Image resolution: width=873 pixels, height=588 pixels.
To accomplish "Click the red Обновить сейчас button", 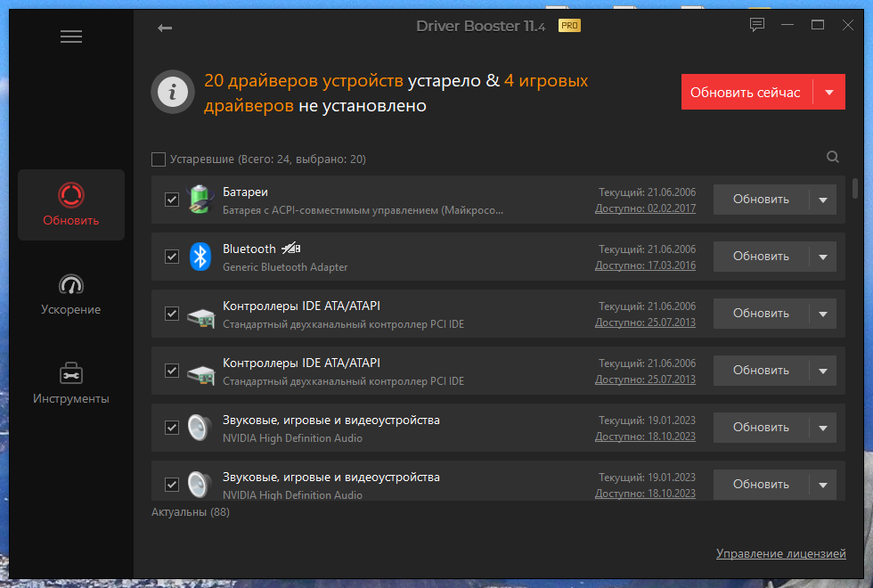I will (x=747, y=92).
